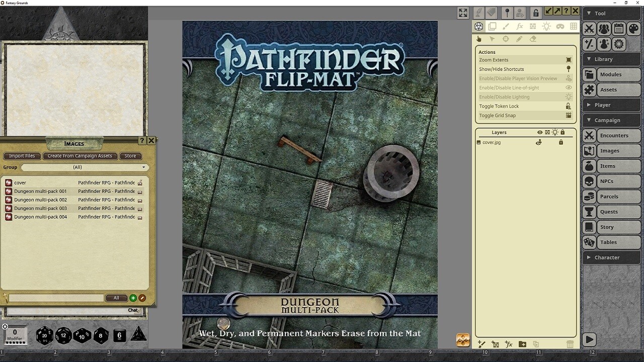644x362 pixels.
Task: Open the Quests panel
Action: pyautogui.click(x=611, y=212)
